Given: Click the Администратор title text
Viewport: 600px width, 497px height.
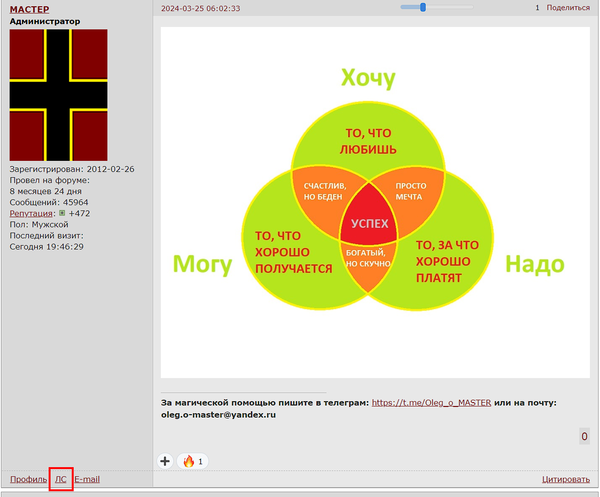Looking at the screenshot, I should (45, 21).
